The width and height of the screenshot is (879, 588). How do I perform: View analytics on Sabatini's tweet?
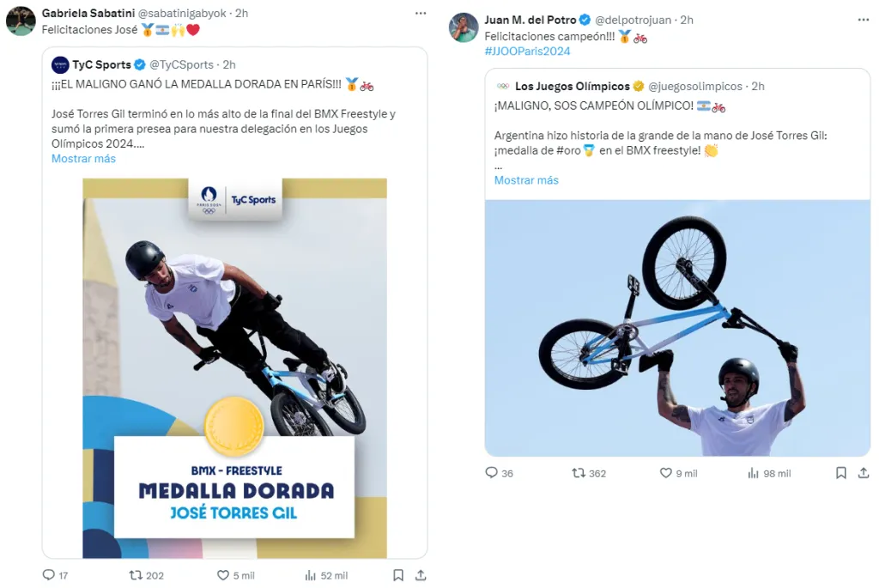click(x=311, y=575)
